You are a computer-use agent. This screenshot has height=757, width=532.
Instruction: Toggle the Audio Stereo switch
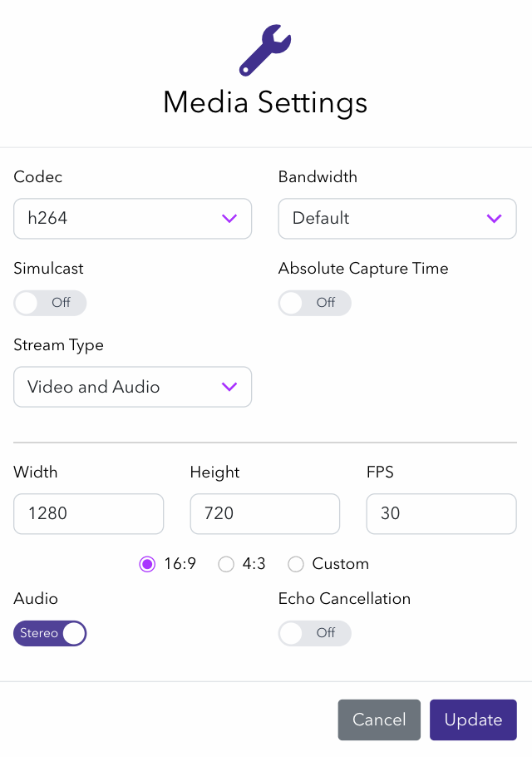[50, 634]
